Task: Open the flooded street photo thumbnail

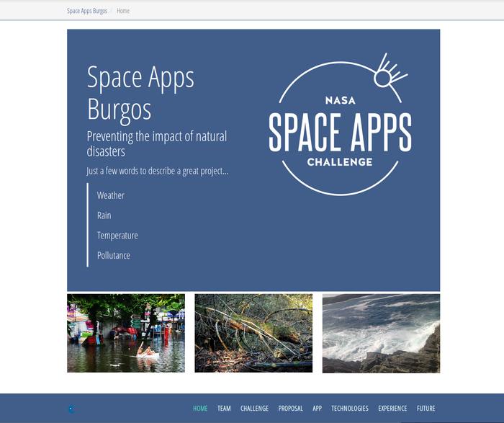Action: 126,333
